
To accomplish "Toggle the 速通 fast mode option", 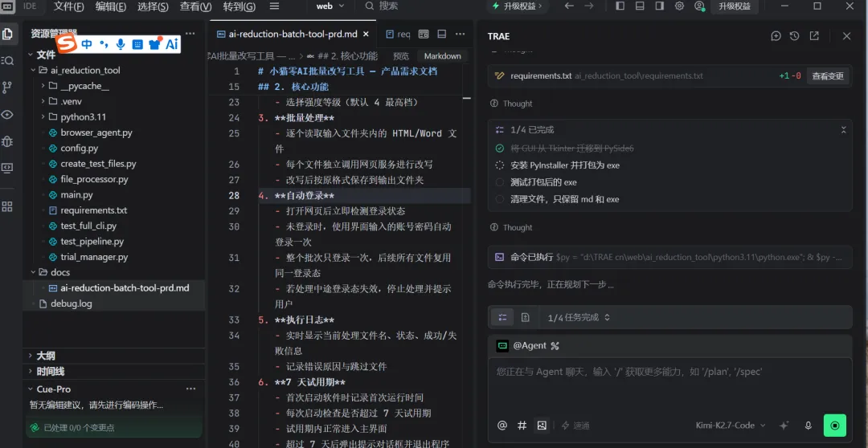I will coord(575,426).
